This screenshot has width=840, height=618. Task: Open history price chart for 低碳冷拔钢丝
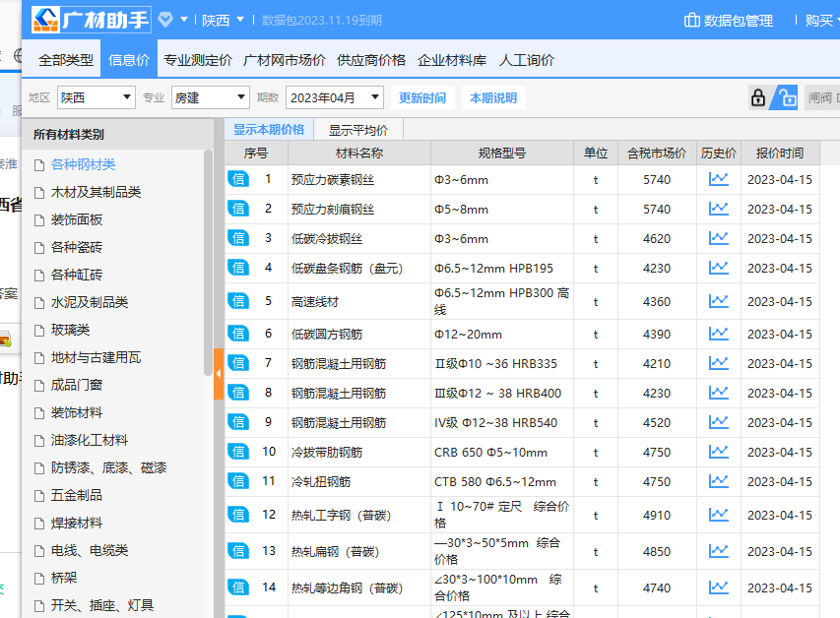pyautogui.click(x=719, y=238)
